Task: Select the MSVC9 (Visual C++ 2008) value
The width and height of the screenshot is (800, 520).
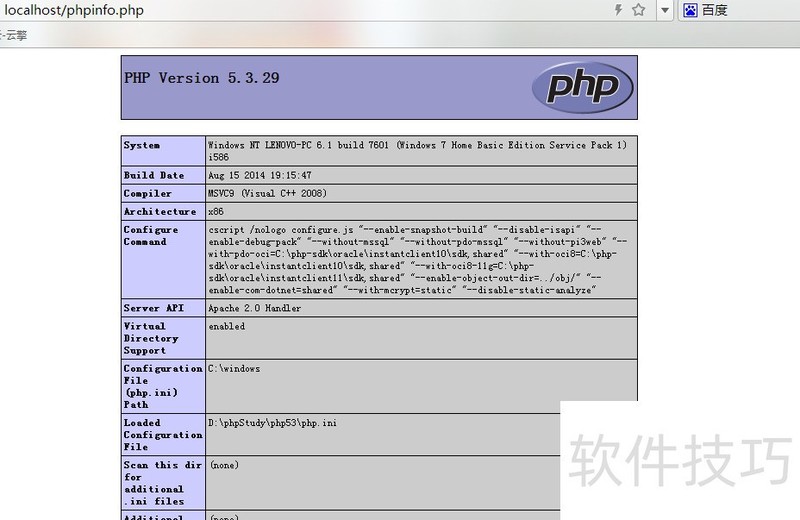Action: 267,193
